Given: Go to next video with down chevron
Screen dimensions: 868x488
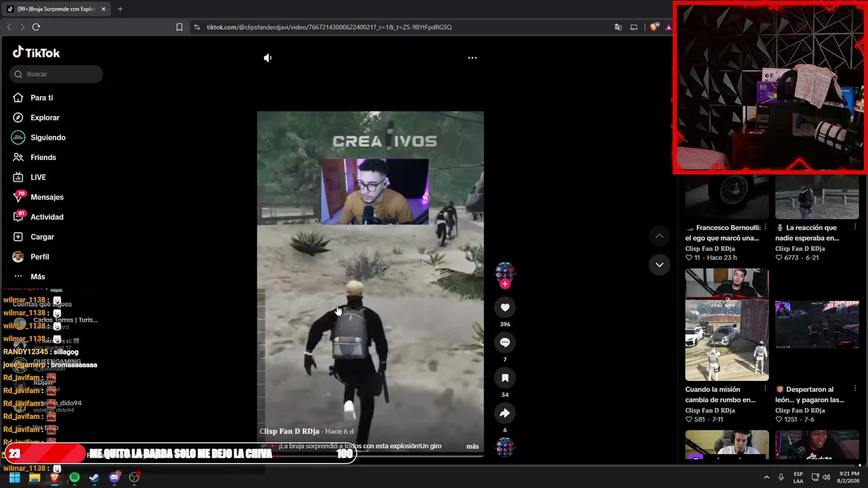Looking at the screenshot, I should point(659,264).
